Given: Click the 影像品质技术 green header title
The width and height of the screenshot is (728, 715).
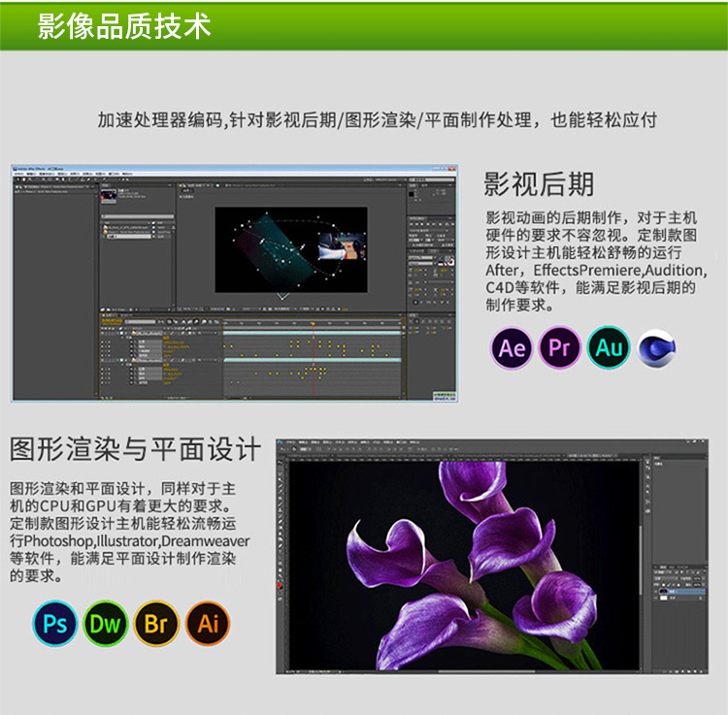Looking at the screenshot, I should coord(124,25).
